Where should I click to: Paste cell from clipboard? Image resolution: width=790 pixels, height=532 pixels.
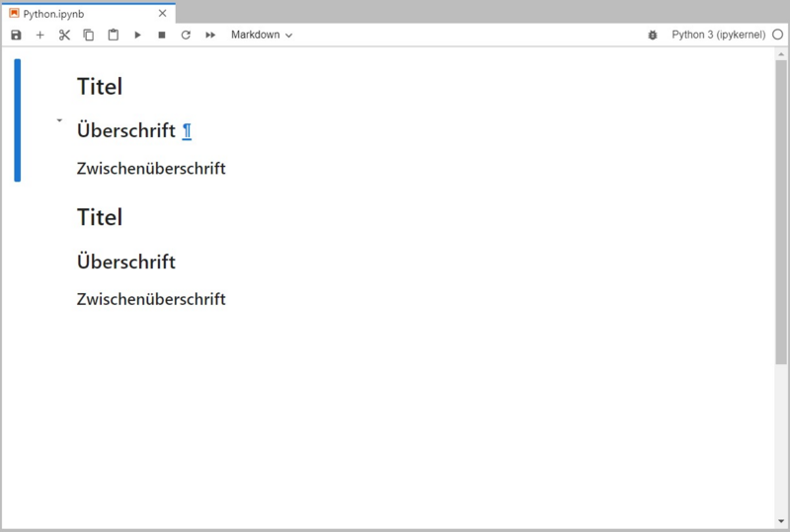(114, 35)
